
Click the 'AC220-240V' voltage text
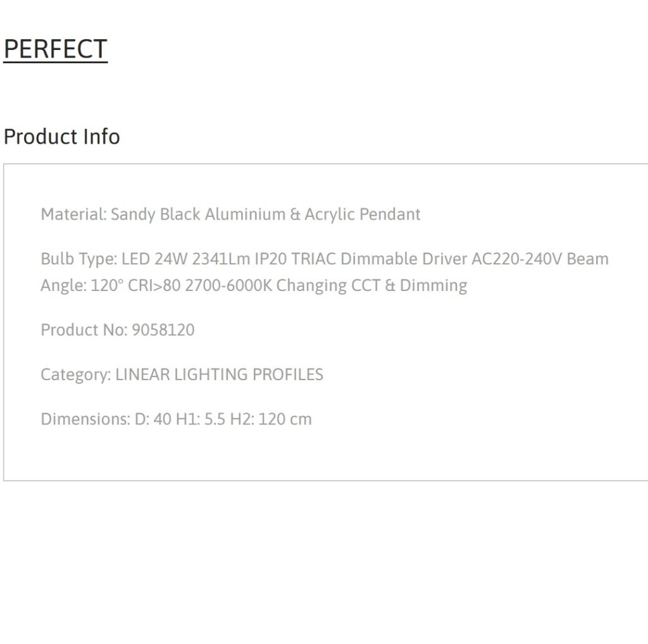517,259
